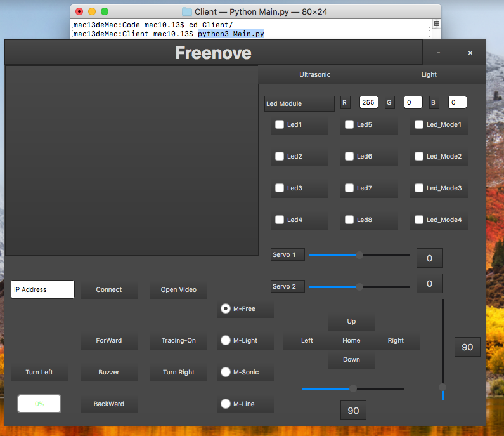Select the M-Sonic radio button
504x436 pixels.
click(226, 372)
